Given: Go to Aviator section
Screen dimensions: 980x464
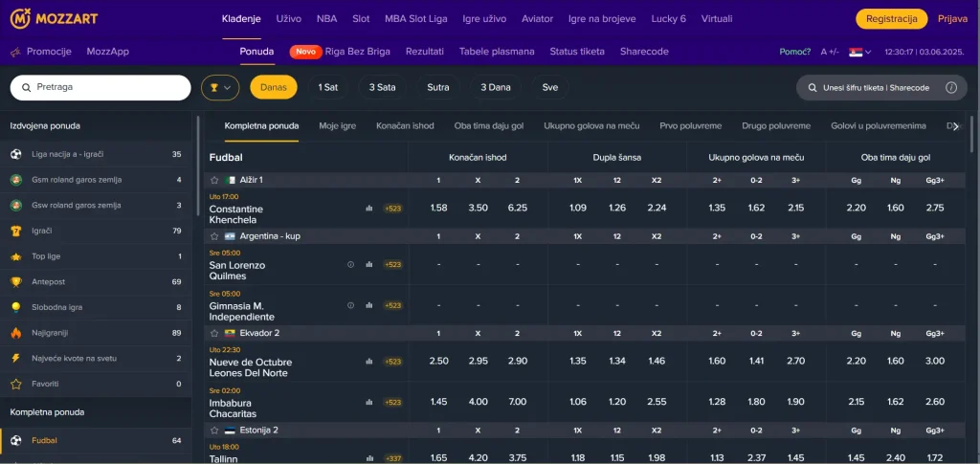Looking at the screenshot, I should [538, 19].
